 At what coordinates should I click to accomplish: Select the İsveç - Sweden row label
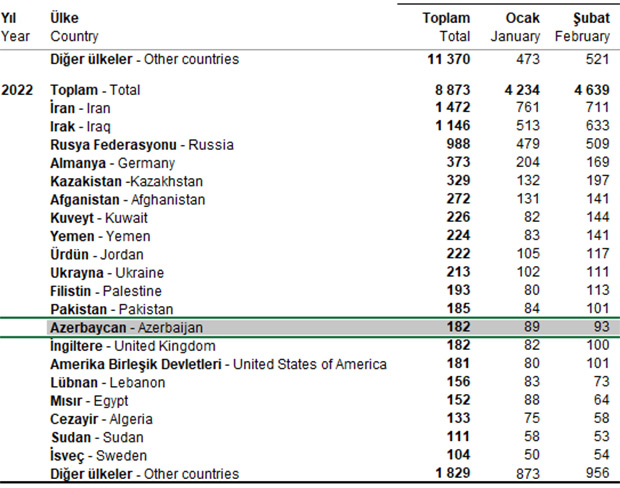(x=96, y=455)
